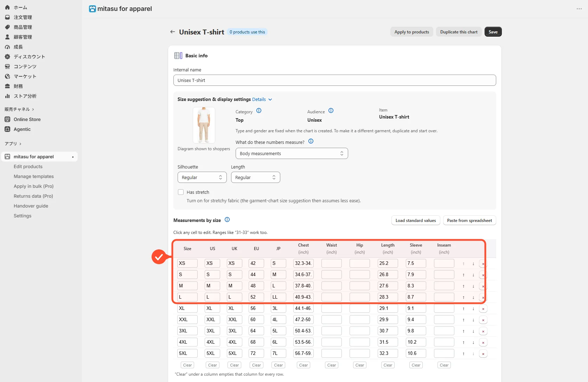Clear the Chest column
The width and height of the screenshot is (588, 382).
[x=303, y=365]
